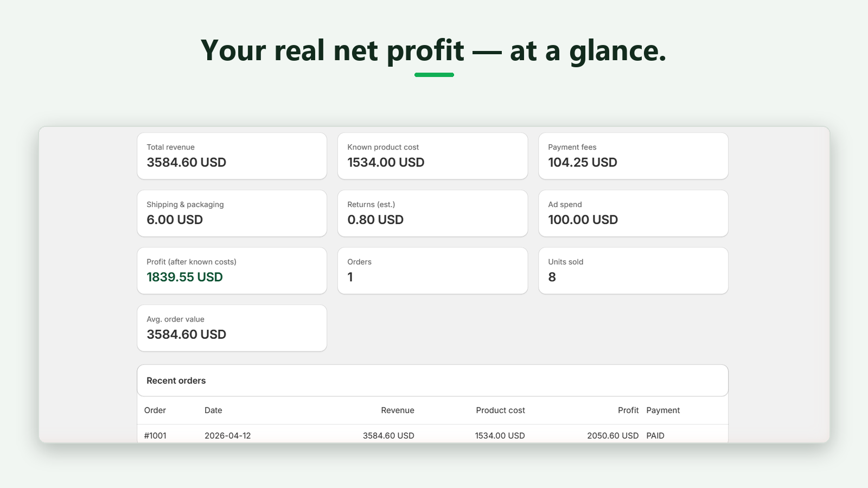Image resolution: width=868 pixels, height=488 pixels.
Task: Select the Returns (est.) card
Action: [x=432, y=213]
